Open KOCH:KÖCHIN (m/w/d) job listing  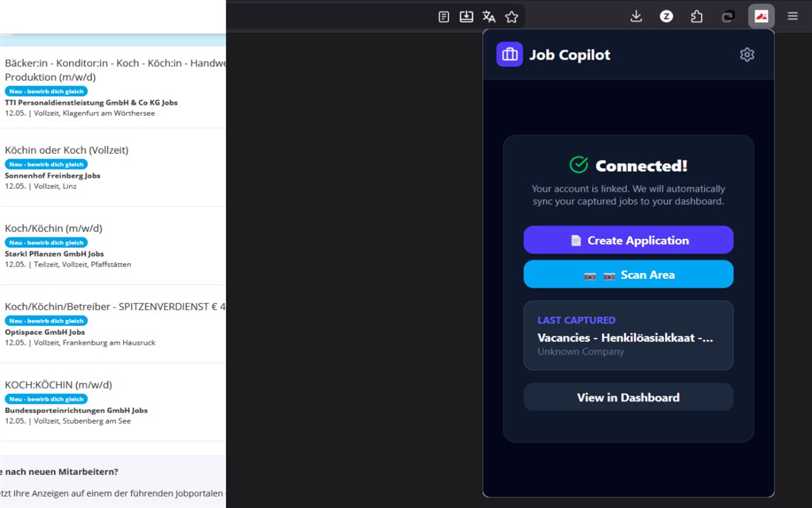[x=58, y=384]
